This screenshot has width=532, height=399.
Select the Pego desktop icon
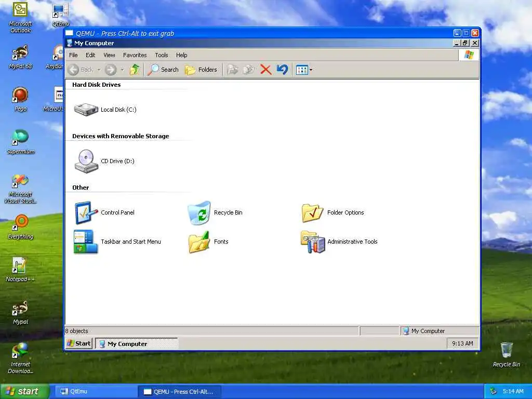[x=20, y=100]
